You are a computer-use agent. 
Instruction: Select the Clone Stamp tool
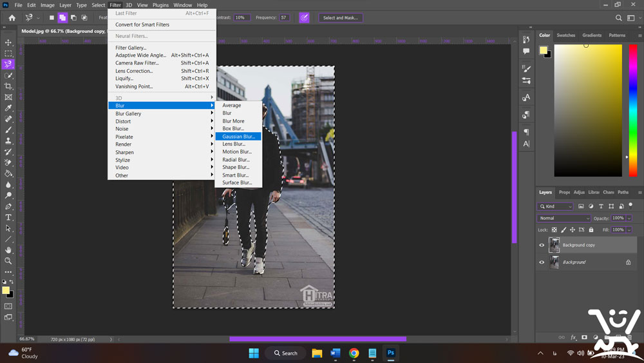click(x=8, y=141)
